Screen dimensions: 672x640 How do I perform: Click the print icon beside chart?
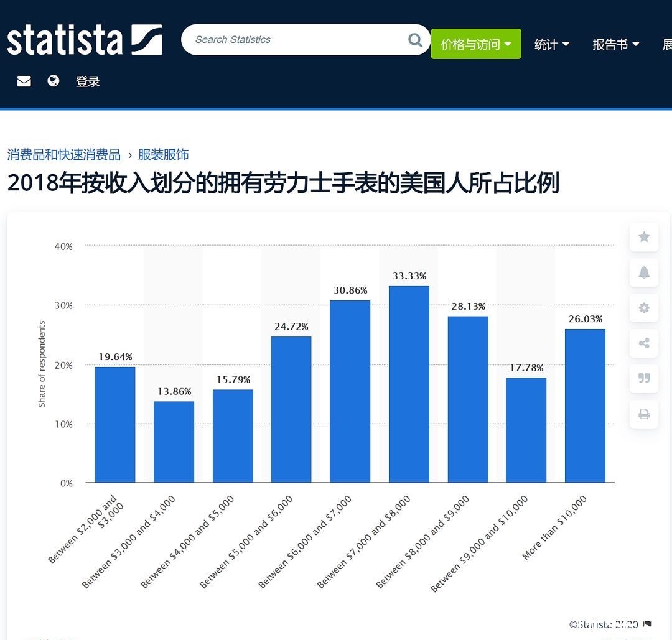[644, 414]
